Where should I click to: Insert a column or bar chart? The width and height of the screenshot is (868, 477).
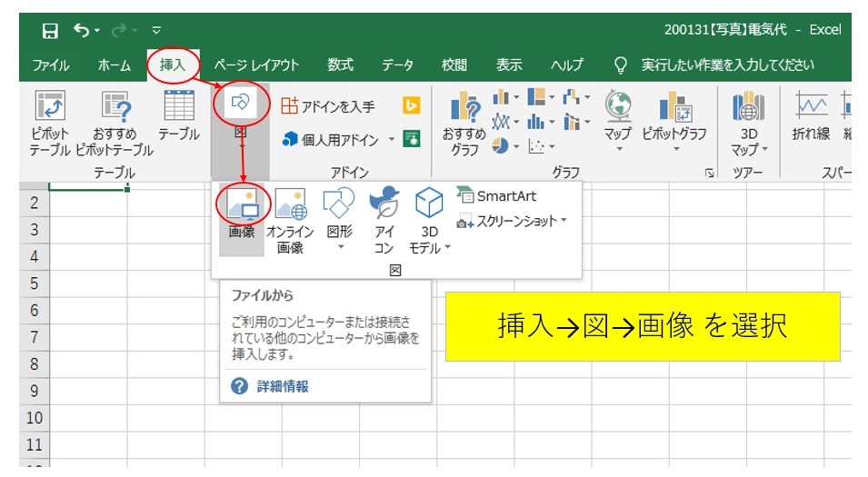(x=505, y=98)
